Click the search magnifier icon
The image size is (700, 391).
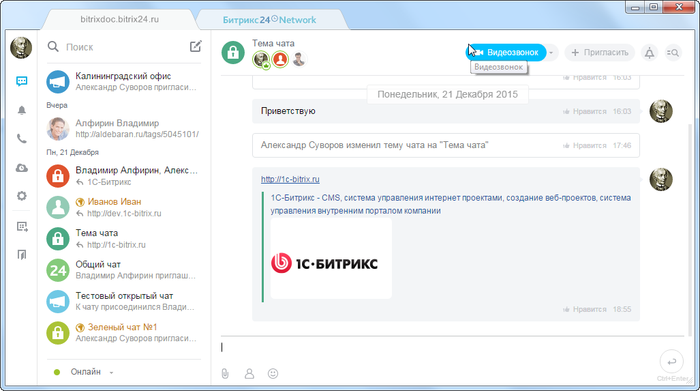[53, 46]
